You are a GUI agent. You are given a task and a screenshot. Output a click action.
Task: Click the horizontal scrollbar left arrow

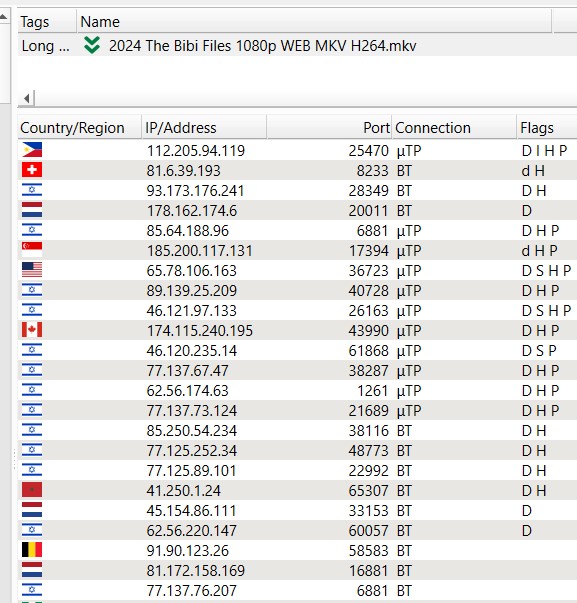26,98
